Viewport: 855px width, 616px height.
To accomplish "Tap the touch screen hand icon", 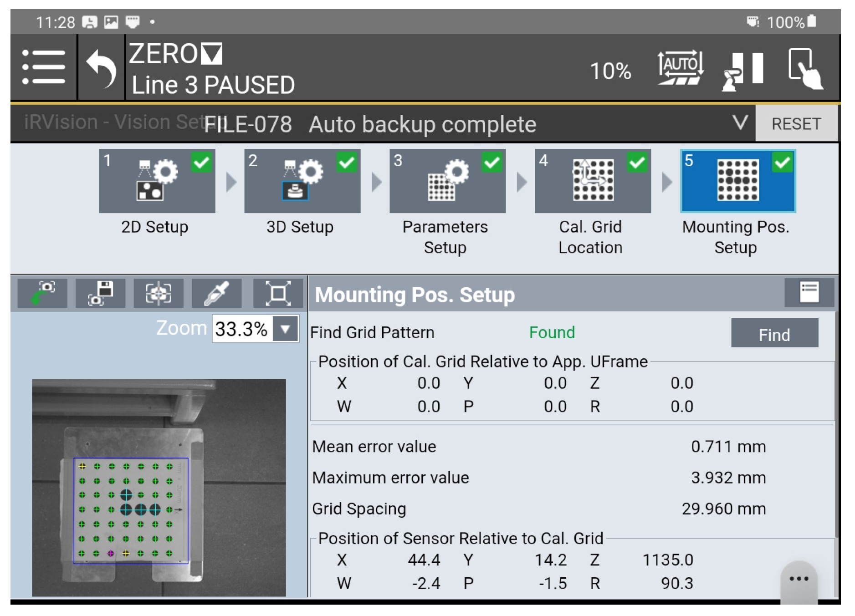I will click(805, 68).
